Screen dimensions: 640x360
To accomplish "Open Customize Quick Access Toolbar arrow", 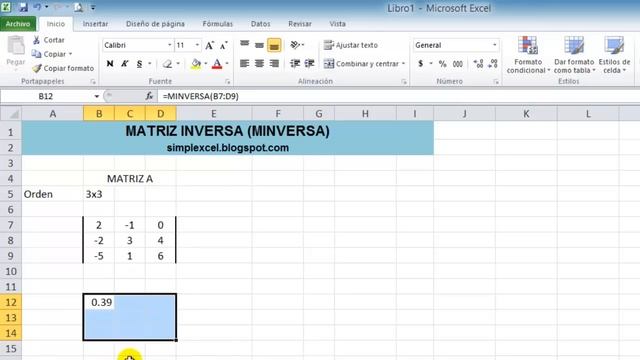I will pyautogui.click(x=93, y=7).
